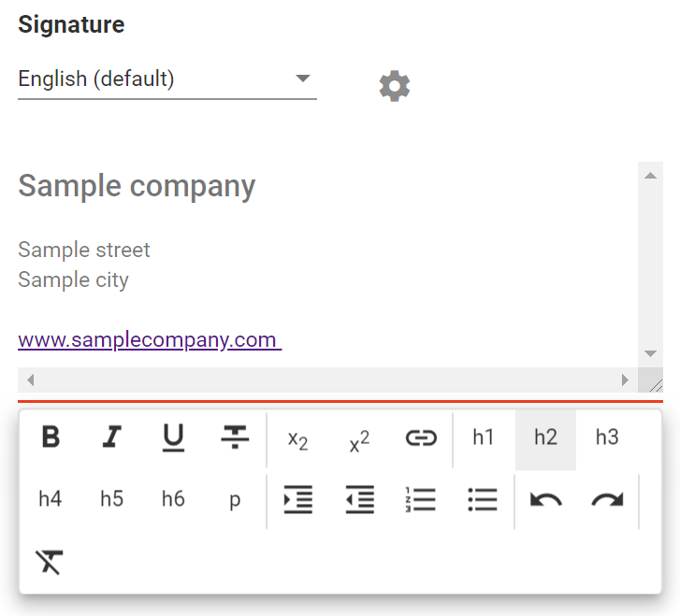The image size is (680, 616).
Task: Toggle bold formatting
Action: [x=51, y=437]
